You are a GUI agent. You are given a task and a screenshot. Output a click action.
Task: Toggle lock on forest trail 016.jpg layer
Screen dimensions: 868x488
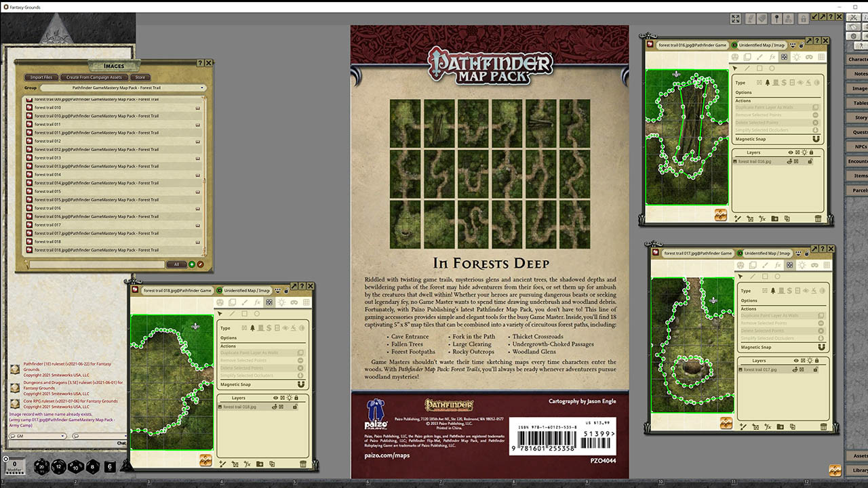(x=811, y=161)
